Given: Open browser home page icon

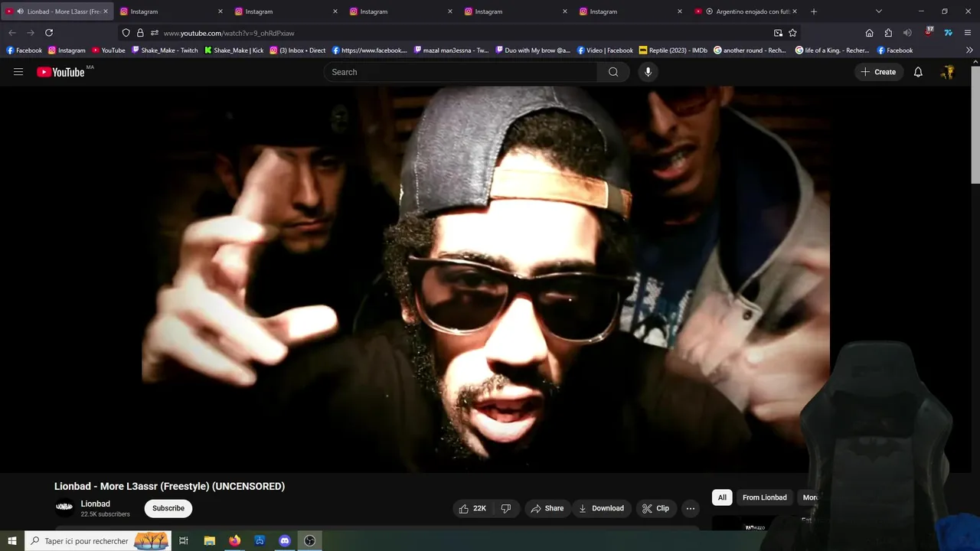Looking at the screenshot, I should click(x=870, y=33).
